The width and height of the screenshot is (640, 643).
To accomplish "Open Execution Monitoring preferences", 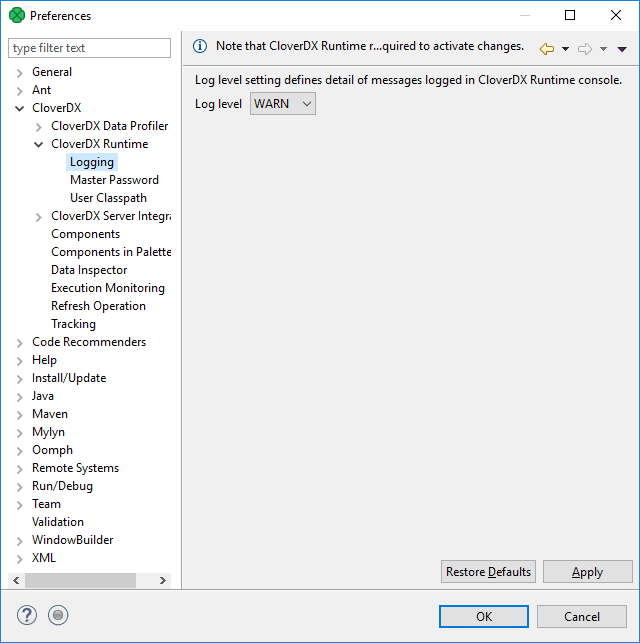I will pyautogui.click(x=108, y=288).
